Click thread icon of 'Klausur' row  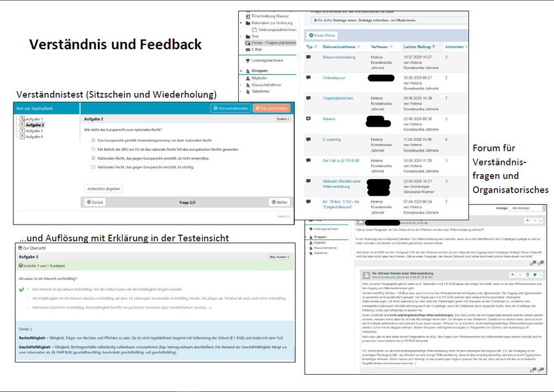pyautogui.click(x=308, y=119)
